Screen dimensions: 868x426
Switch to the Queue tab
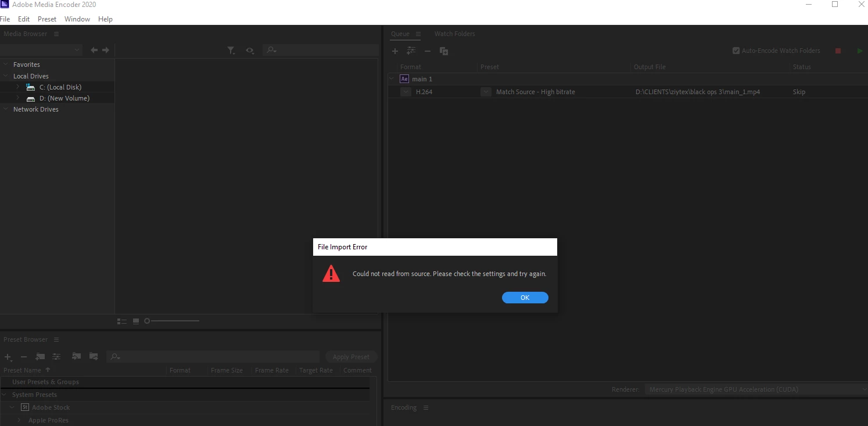coord(400,34)
